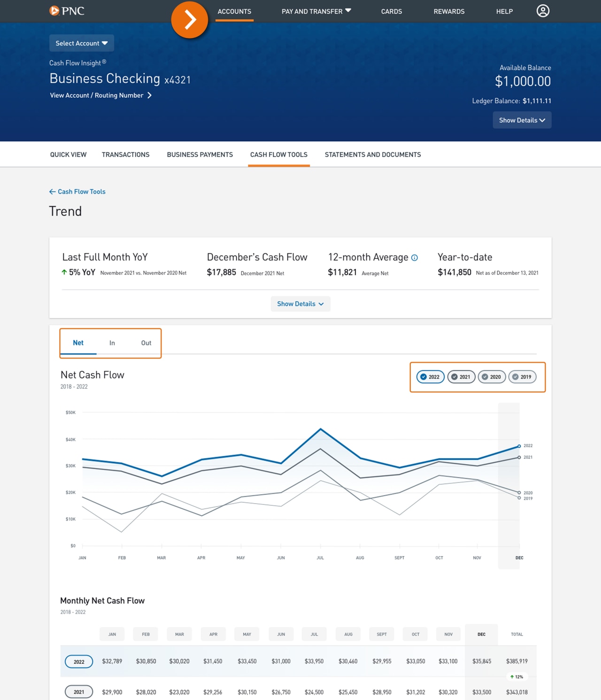The height and width of the screenshot is (700, 601).
Task: Select the 2021 row pill in Monthly Net Cash Flow
Action: point(78,692)
